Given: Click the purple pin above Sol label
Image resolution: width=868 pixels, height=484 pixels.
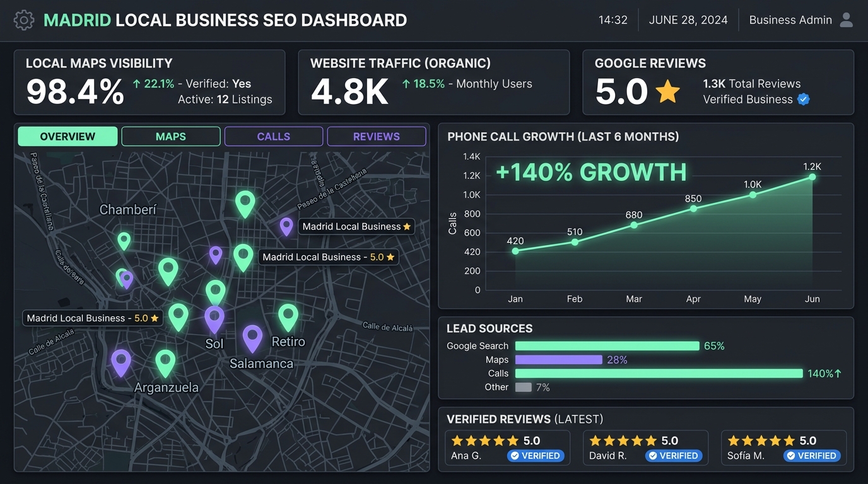Looking at the screenshot, I should click(214, 320).
